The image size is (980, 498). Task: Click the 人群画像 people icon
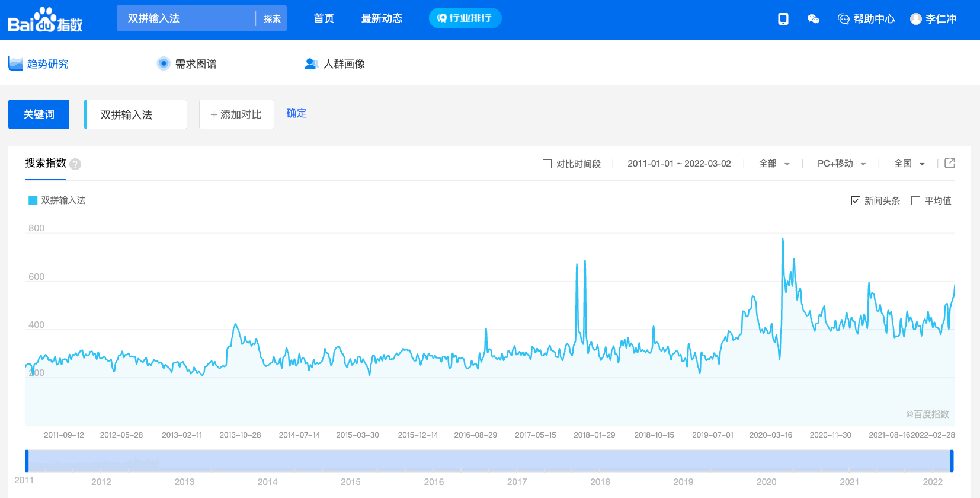tap(311, 63)
